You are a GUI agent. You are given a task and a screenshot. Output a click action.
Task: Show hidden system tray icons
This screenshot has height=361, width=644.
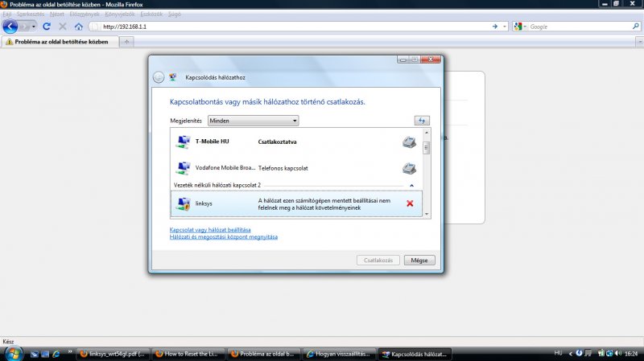pos(571,354)
